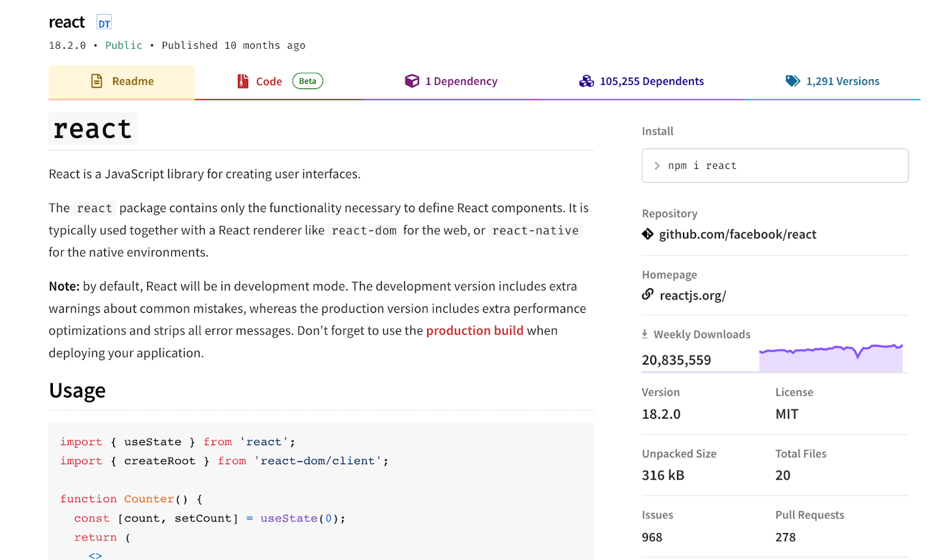Click the chain-link icon beside the Homepage URL
Image resolution: width=952 pixels, height=560 pixels.
(648, 294)
